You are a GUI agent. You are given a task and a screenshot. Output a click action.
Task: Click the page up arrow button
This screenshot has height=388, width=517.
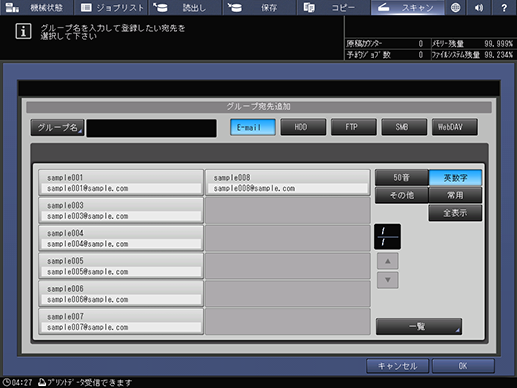(x=388, y=261)
